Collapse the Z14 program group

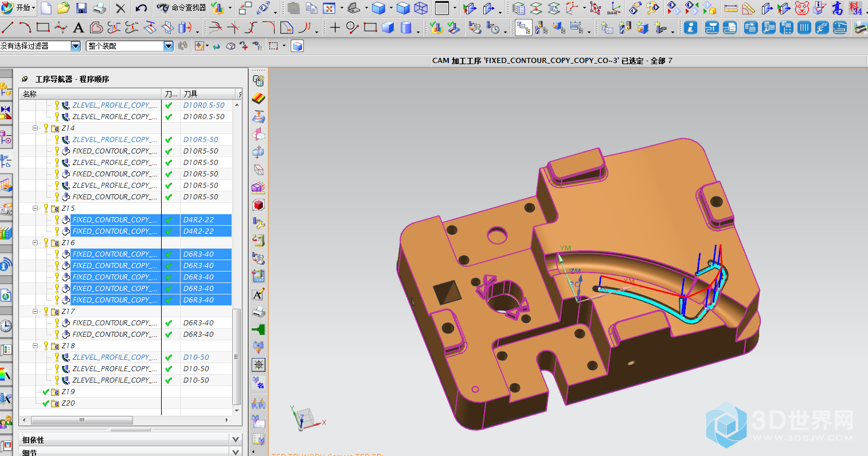pyautogui.click(x=36, y=128)
